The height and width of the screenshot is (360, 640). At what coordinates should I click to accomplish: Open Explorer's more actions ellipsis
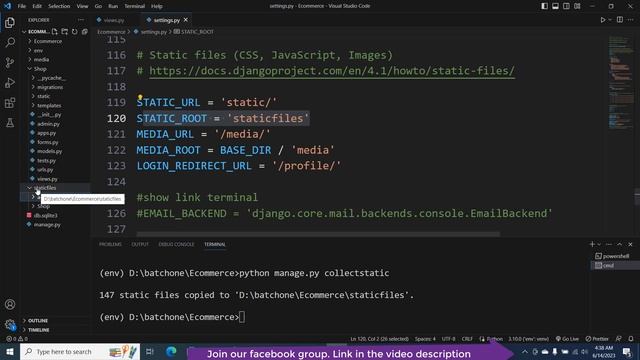(81, 20)
